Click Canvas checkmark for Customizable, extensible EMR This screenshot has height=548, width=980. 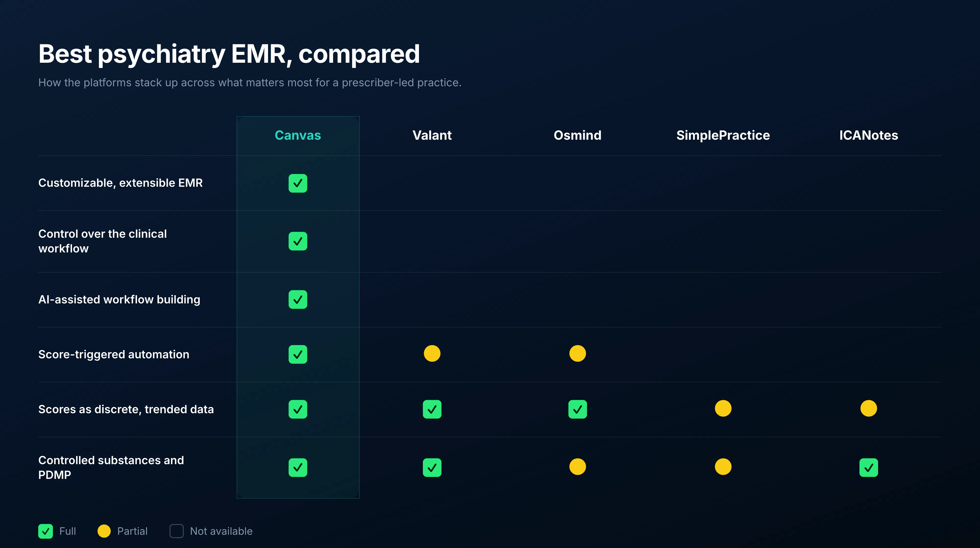pos(297,183)
